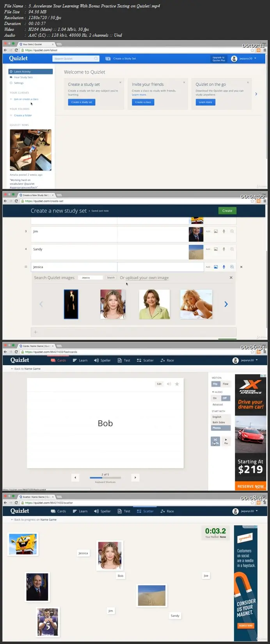
Task: Open the Quizlet News photo thumbnail
Action: (x=30, y=150)
